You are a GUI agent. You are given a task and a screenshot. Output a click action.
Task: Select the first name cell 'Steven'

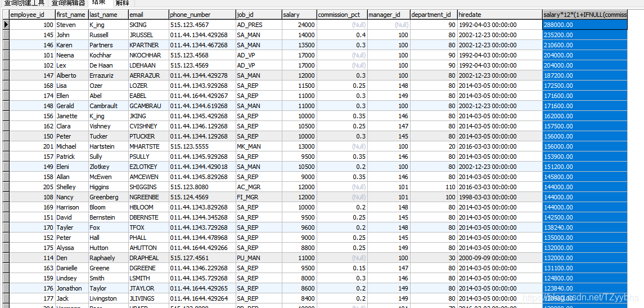[x=71, y=25]
